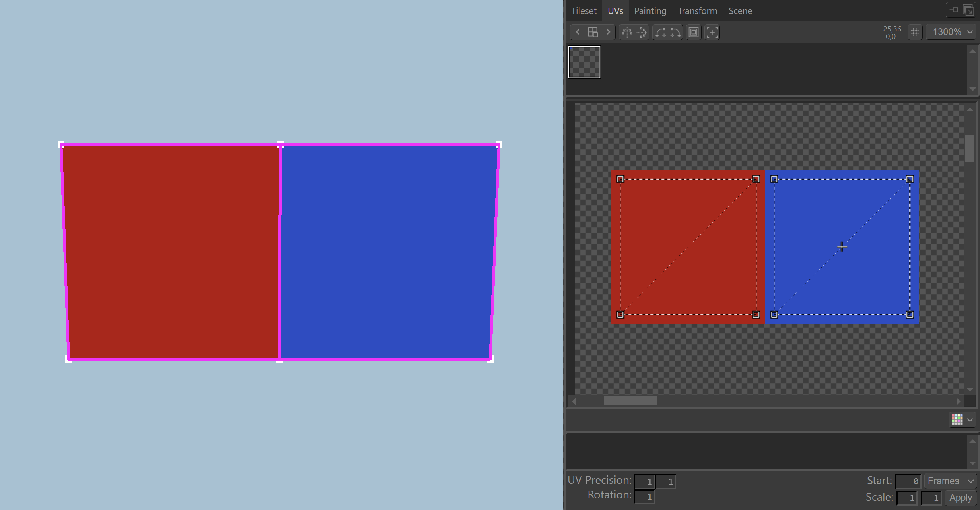Rotate UVs counter-clockwise

pyautogui.click(x=660, y=32)
